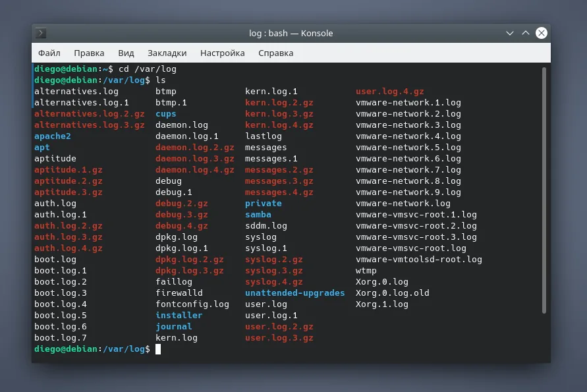Open the Вид menu

(125, 53)
